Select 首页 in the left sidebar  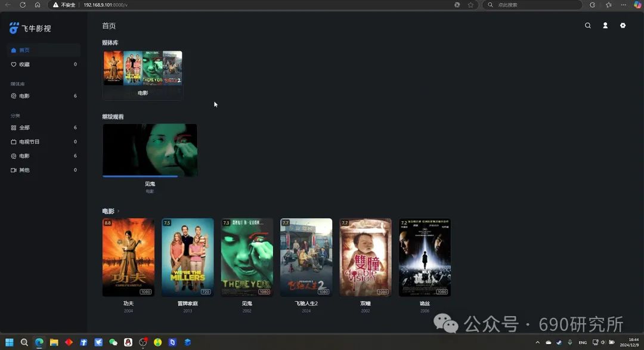[44, 50]
